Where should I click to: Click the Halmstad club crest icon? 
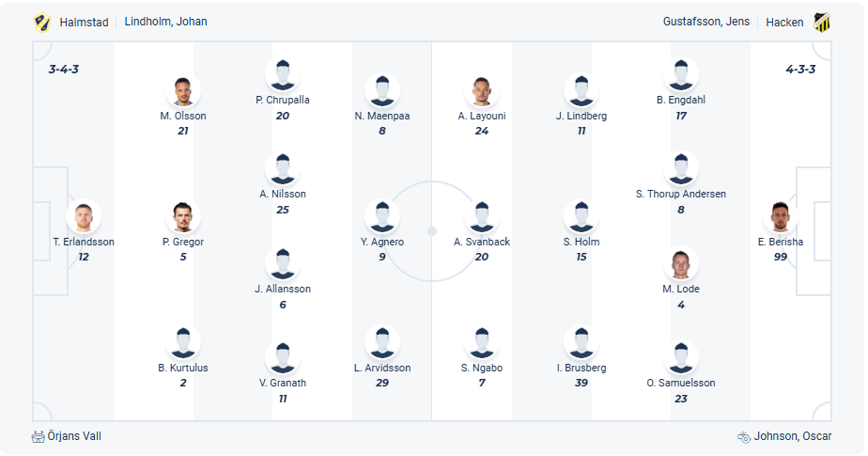[x=41, y=22]
